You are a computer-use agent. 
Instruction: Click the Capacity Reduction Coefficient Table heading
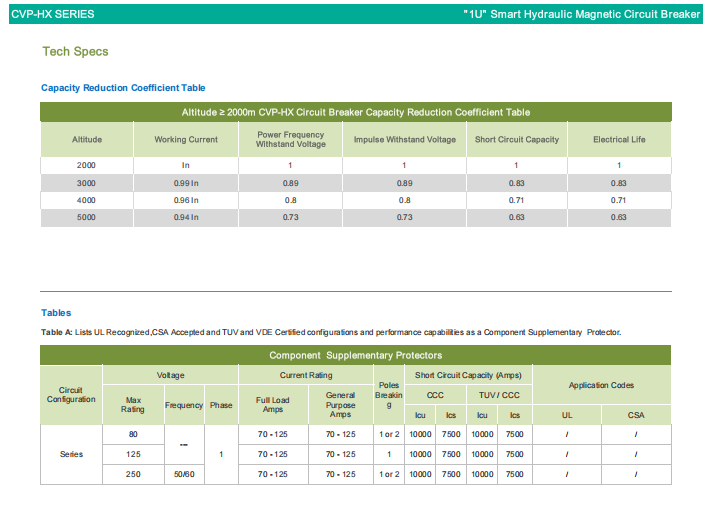click(123, 88)
